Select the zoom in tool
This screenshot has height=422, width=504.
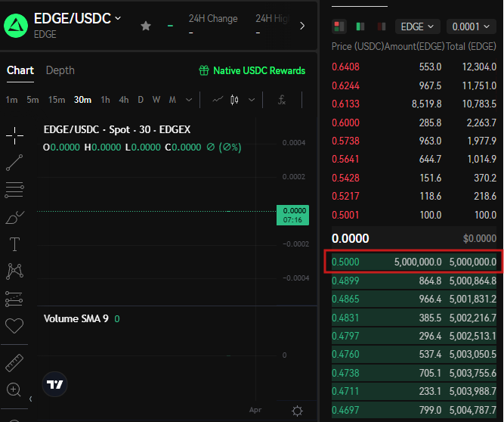coord(14,389)
